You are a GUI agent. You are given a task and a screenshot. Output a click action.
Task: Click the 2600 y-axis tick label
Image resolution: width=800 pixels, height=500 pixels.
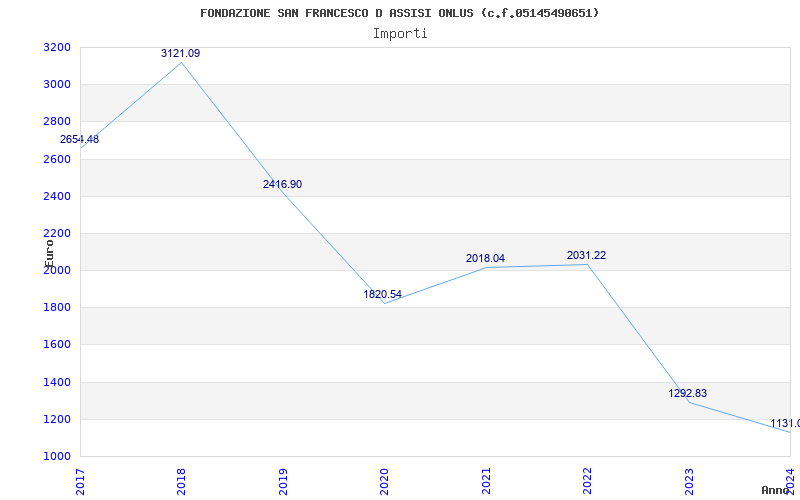pos(57,159)
